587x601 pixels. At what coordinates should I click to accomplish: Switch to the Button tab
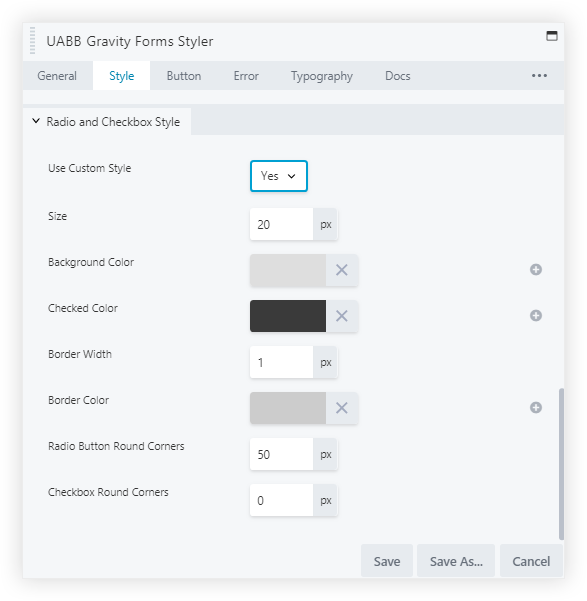click(184, 76)
